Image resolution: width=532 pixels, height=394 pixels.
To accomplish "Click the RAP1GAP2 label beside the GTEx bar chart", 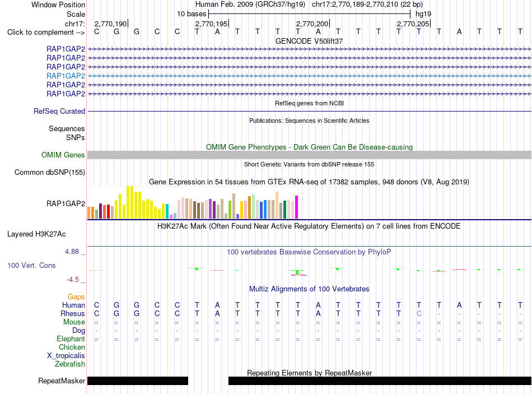I will pos(66,203).
